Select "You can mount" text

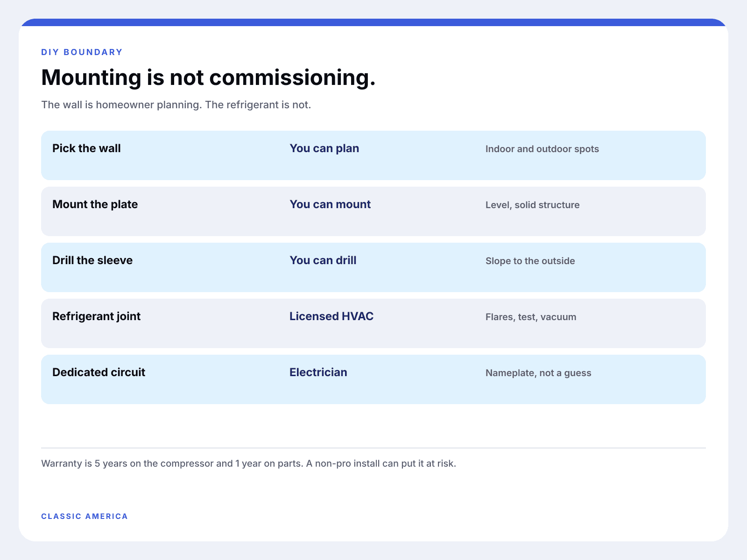[x=330, y=204]
